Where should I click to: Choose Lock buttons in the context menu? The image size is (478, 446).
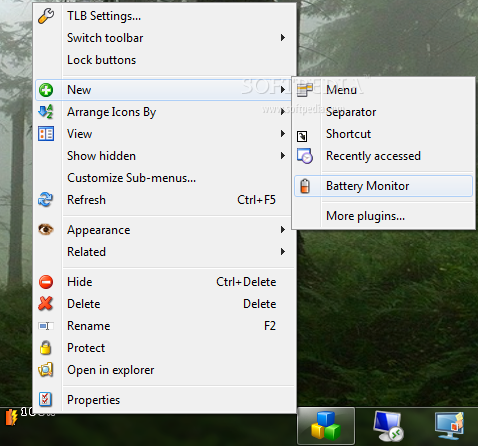165,60
